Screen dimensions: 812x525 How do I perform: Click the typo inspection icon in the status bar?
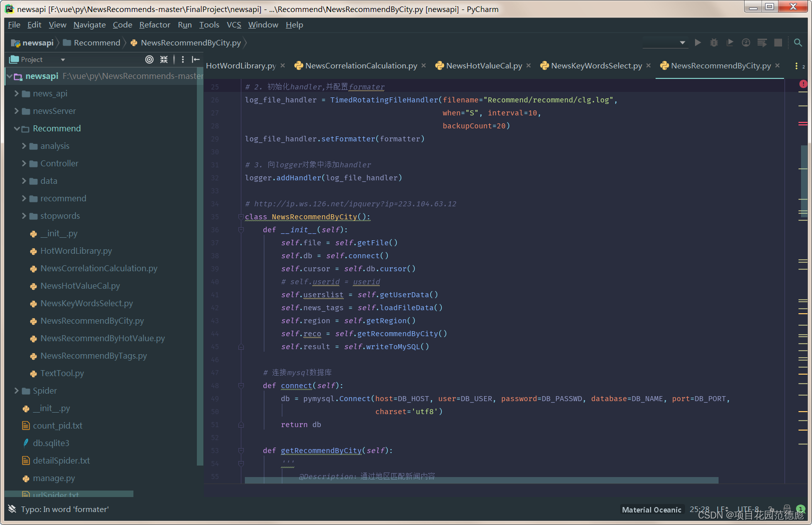pyautogui.click(x=12, y=509)
